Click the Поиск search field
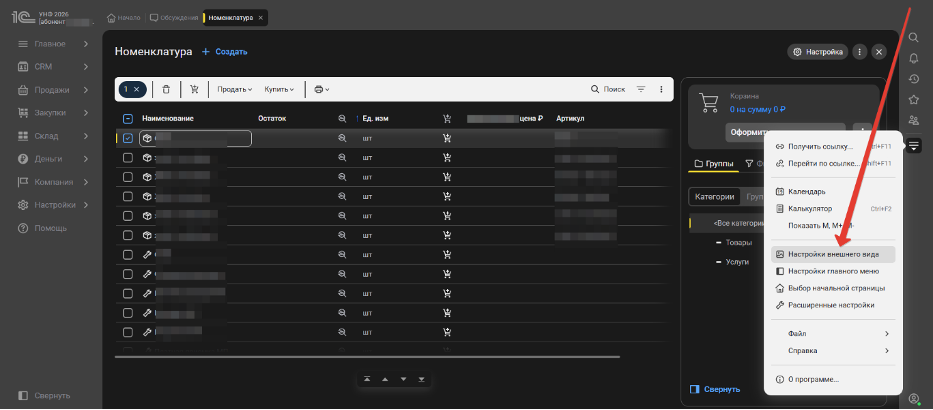933x410 pixels. [x=608, y=89]
